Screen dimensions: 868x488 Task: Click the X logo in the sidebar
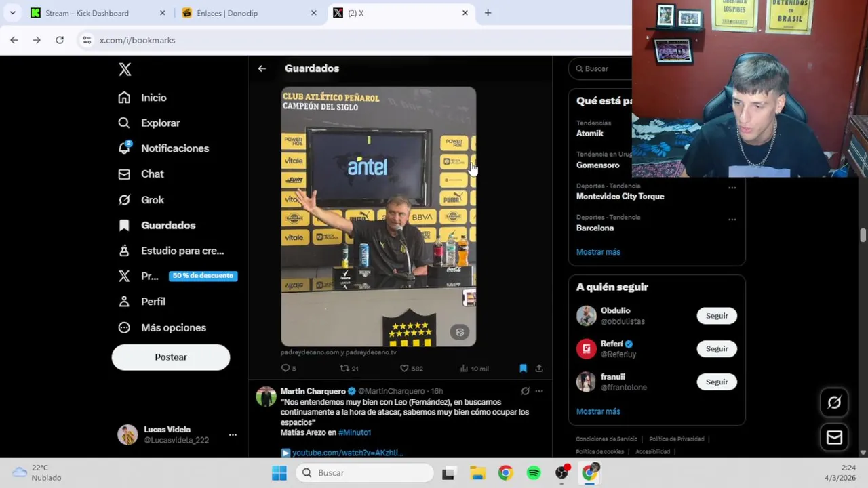coord(125,69)
